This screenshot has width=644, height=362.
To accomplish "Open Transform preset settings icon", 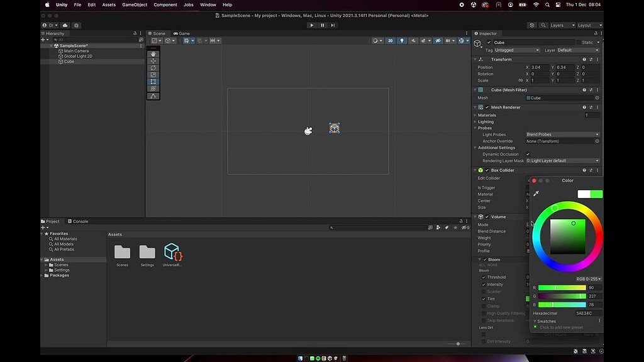I will point(591,60).
